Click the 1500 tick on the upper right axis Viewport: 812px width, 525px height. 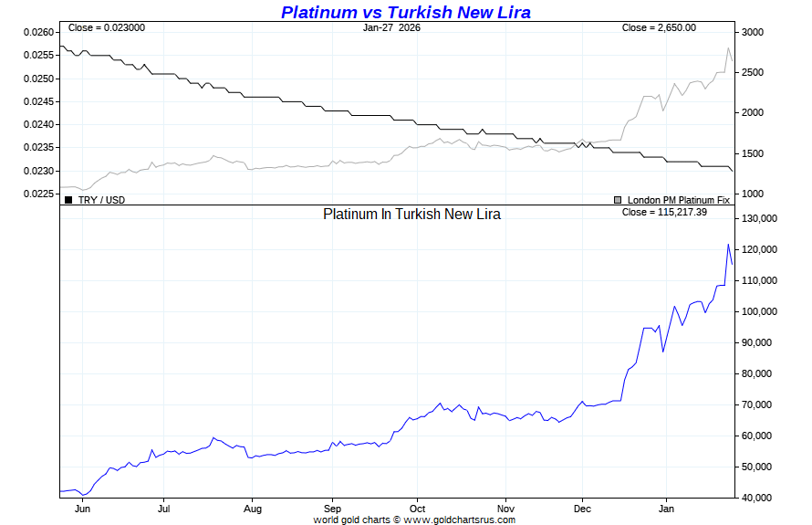[753, 154]
